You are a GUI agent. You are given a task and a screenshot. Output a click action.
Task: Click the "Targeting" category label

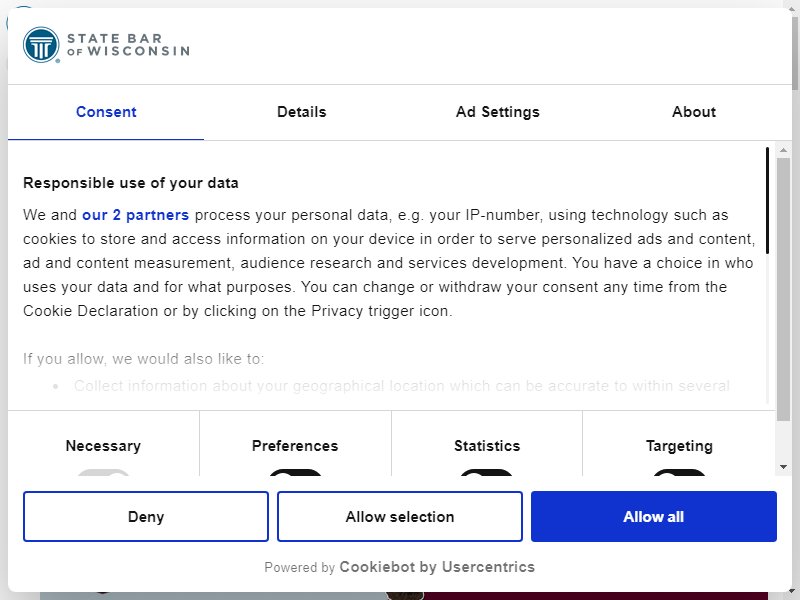(x=679, y=445)
